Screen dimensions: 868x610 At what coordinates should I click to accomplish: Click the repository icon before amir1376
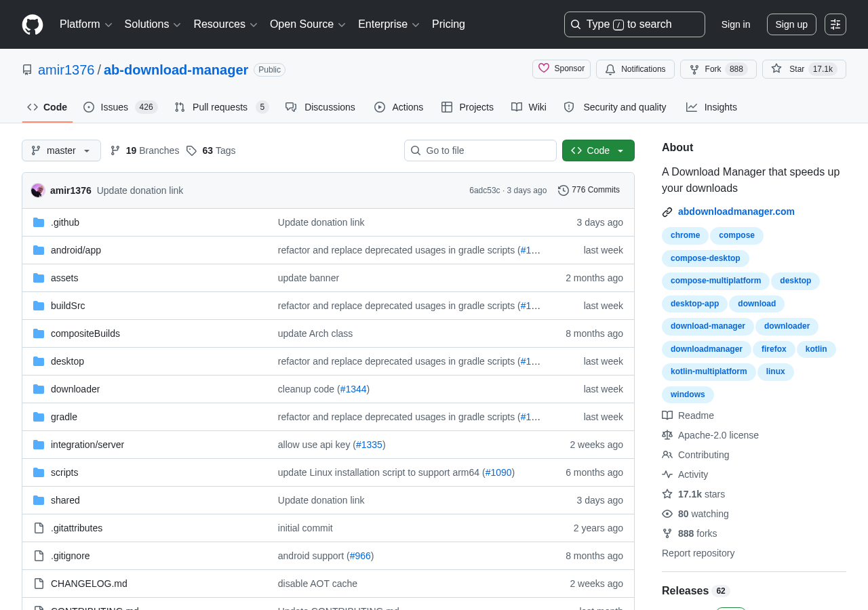[x=27, y=70]
